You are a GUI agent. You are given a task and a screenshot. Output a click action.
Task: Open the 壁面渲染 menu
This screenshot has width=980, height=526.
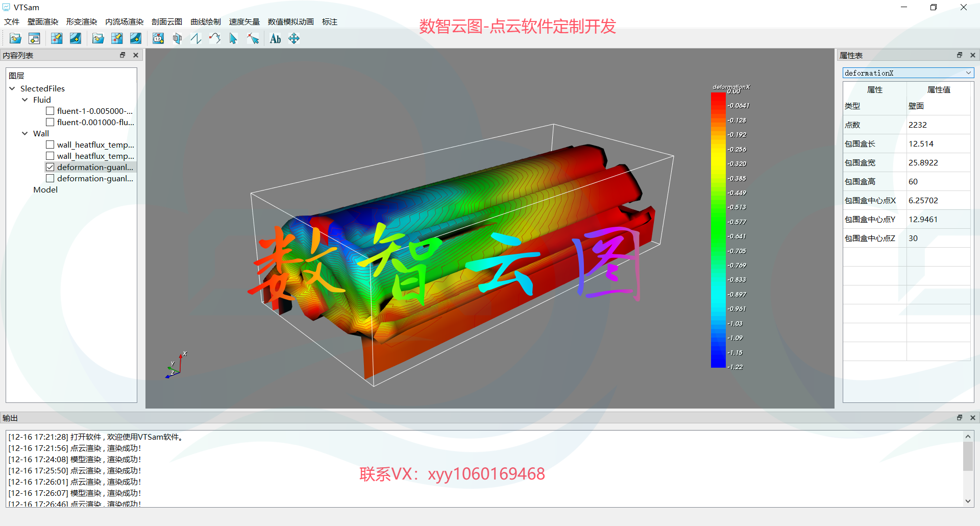tap(43, 22)
